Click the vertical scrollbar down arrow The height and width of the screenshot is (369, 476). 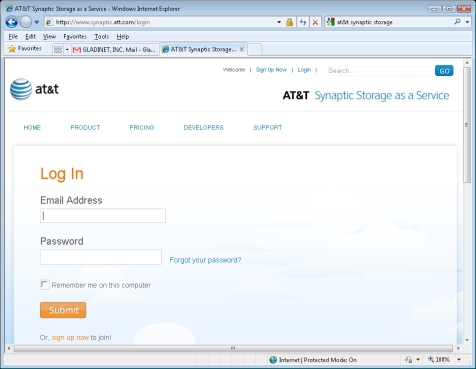[x=467, y=340]
